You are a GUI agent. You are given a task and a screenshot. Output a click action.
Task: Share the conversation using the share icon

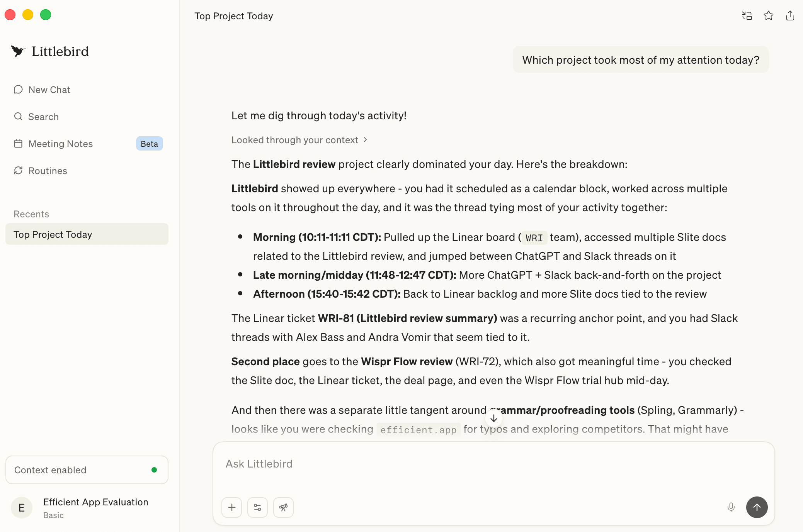pyautogui.click(x=790, y=15)
